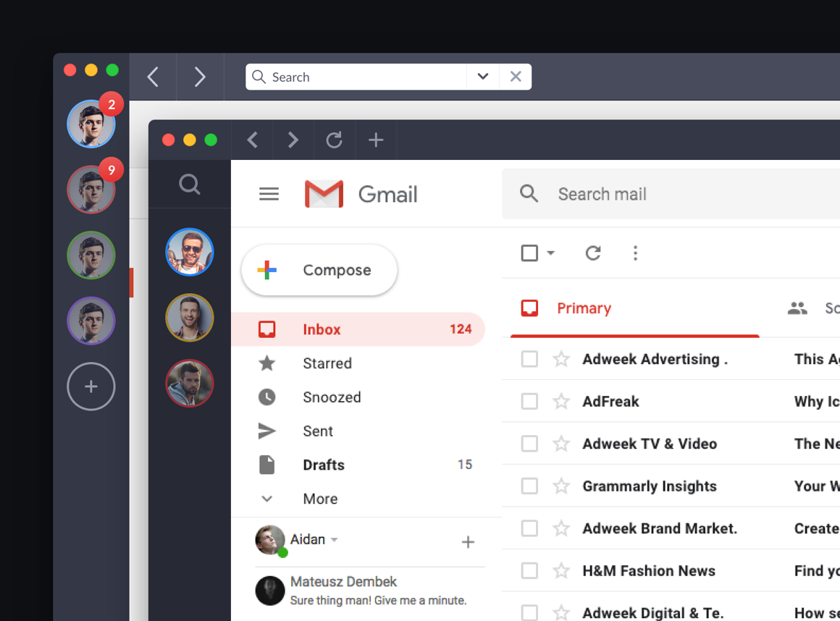Click the Search mail magnifier icon
840x621 pixels.
529,193
